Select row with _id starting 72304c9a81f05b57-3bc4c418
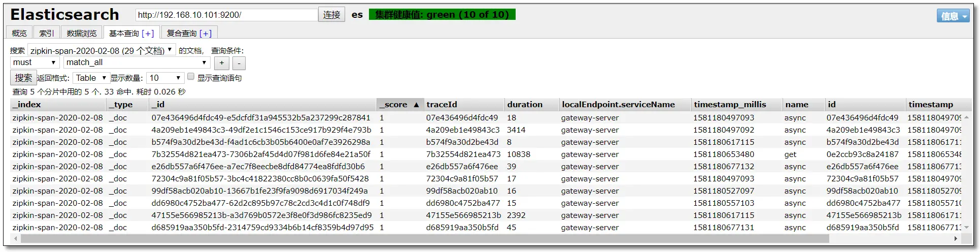Image resolution: width=980 pixels, height=252 pixels. coord(486,178)
